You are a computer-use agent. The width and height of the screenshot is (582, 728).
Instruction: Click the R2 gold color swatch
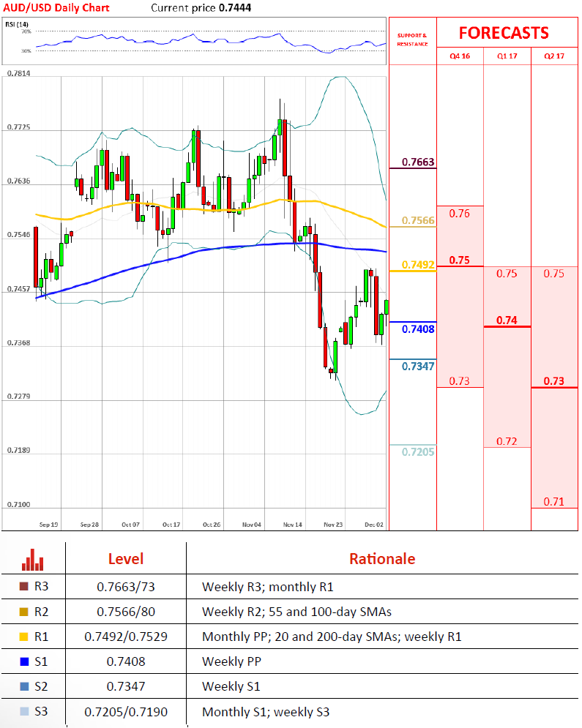pyautogui.click(x=24, y=612)
